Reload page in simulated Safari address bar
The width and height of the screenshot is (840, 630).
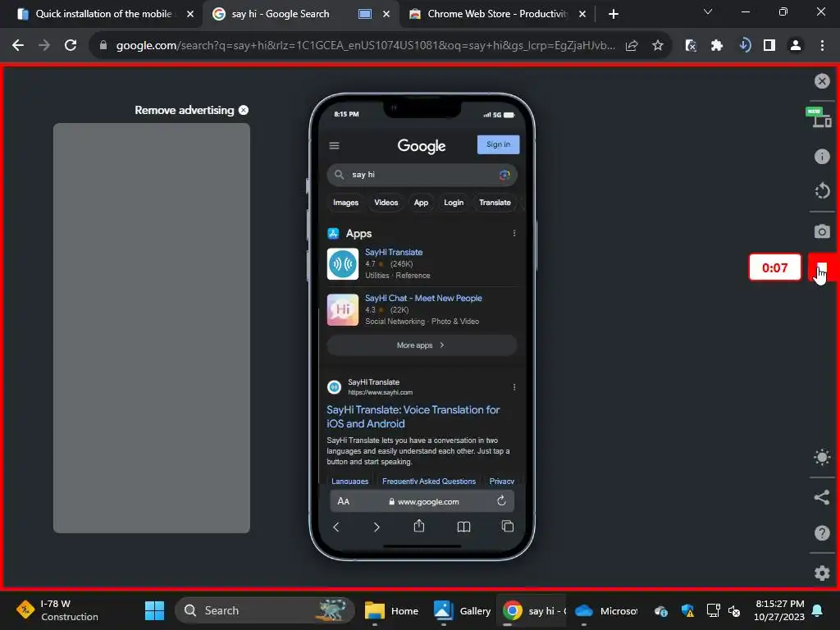[x=501, y=501]
